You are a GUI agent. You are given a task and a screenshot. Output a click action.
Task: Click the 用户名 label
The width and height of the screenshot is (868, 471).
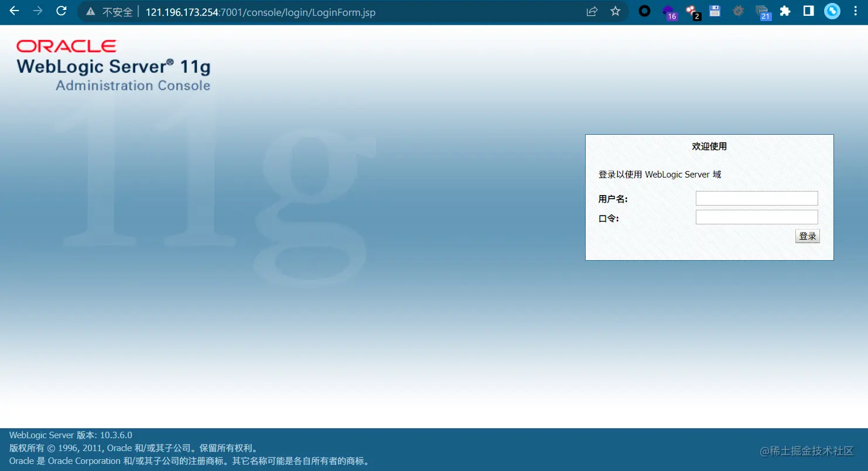[x=613, y=199]
